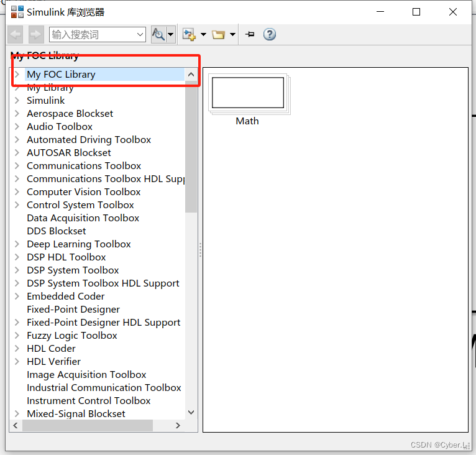
Task: Expand the Mixed-Signal Blockset node
Action: coord(17,414)
